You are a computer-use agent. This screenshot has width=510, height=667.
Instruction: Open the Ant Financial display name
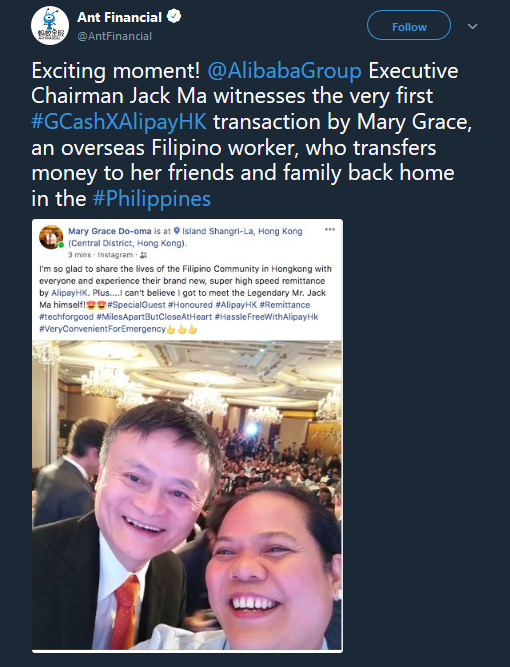[x=119, y=17]
